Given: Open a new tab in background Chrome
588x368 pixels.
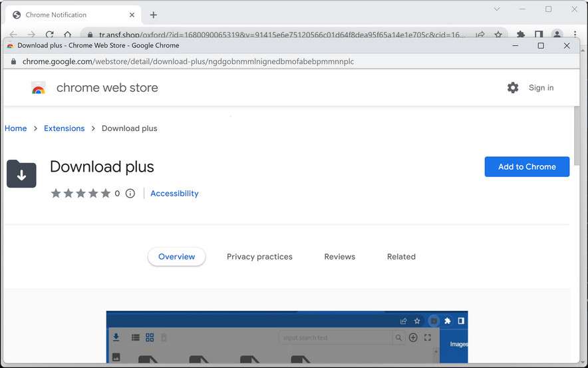Looking at the screenshot, I should click(x=154, y=15).
